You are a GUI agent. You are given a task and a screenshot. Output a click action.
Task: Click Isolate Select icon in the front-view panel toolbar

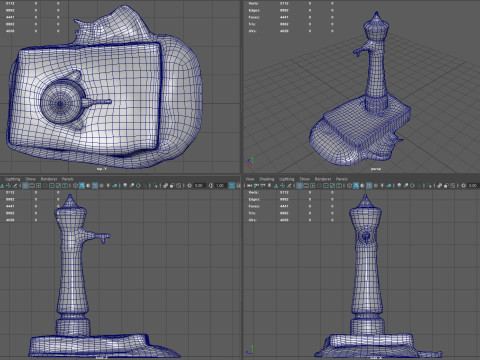tap(429, 185)
